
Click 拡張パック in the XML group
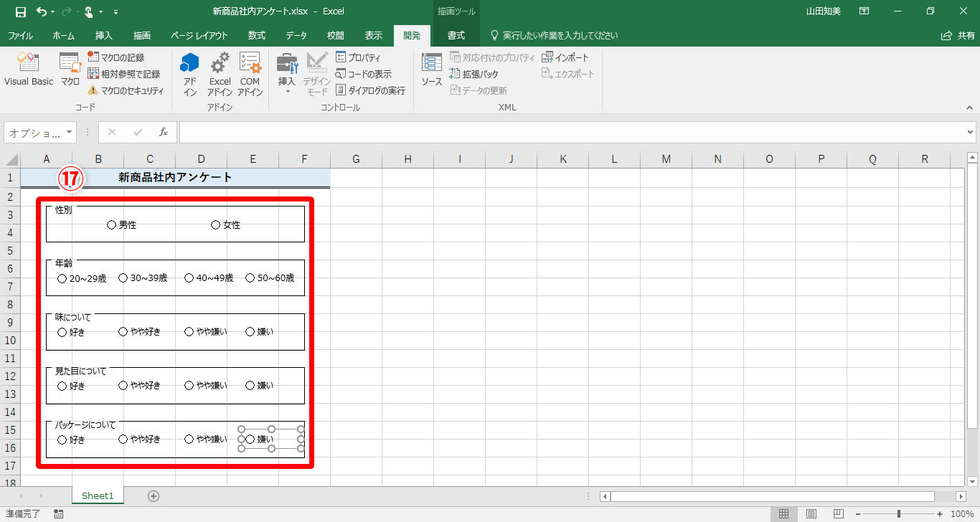(x=473, y=74)
